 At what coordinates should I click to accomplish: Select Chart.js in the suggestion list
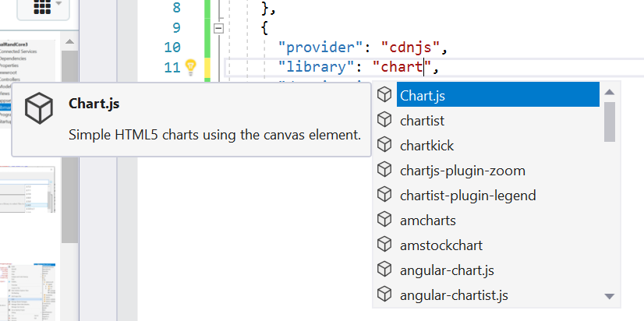pyautogui.click(x=497, y=95)
